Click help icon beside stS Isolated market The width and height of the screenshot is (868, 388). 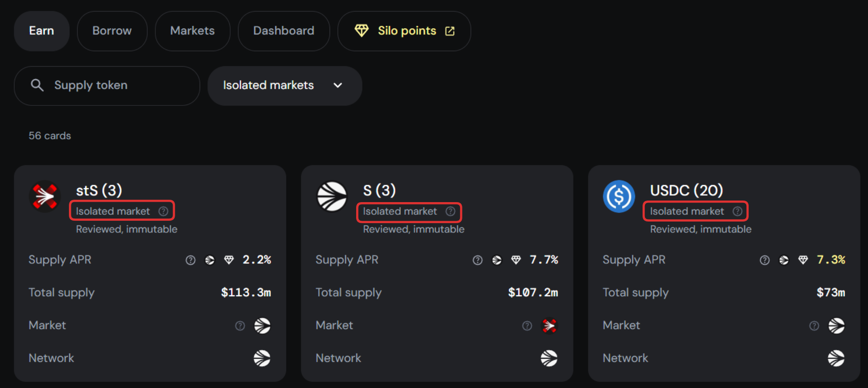click(163, 211)
